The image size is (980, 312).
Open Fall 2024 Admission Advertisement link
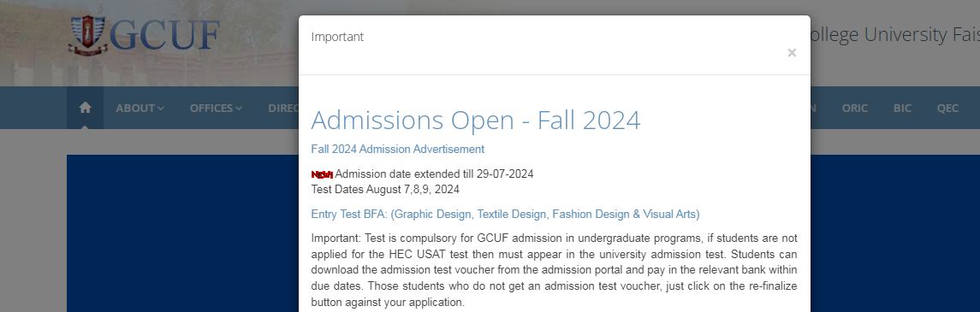[397, 149]
